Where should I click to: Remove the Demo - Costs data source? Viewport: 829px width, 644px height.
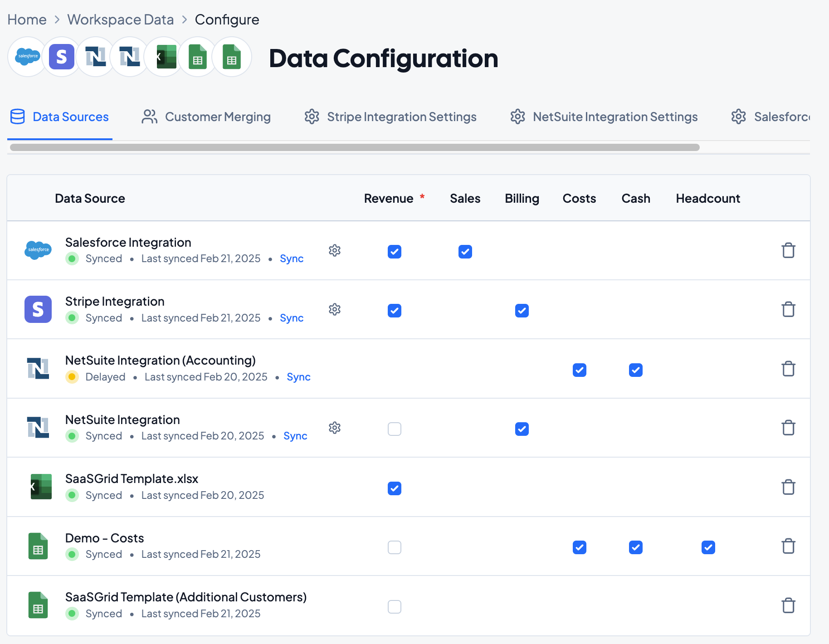(788, 546)
